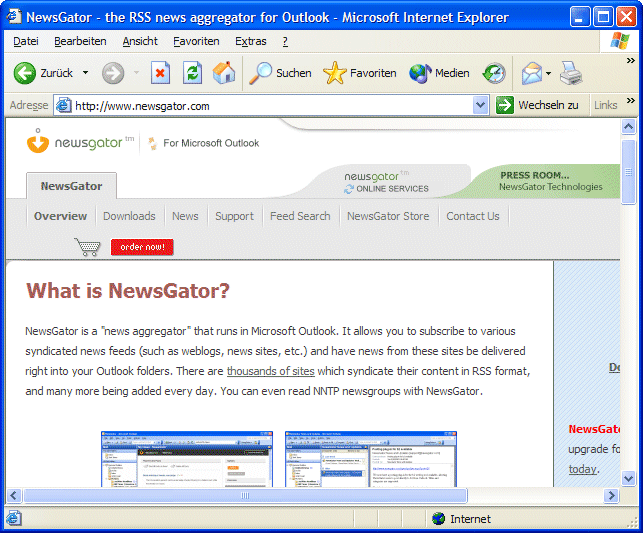Expand the mail options dropdown arrow
This screenshot has width=643, height=533.
pos(548,74)
